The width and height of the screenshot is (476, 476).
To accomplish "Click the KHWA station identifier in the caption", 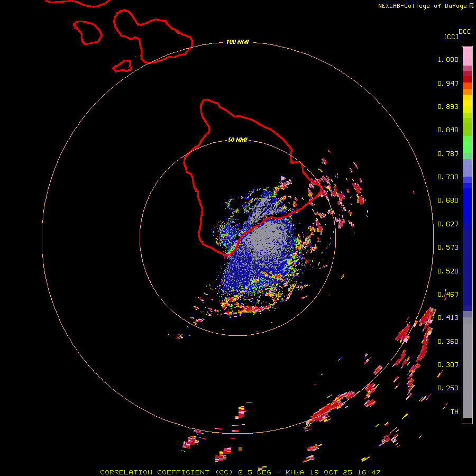I will [295, 472].
